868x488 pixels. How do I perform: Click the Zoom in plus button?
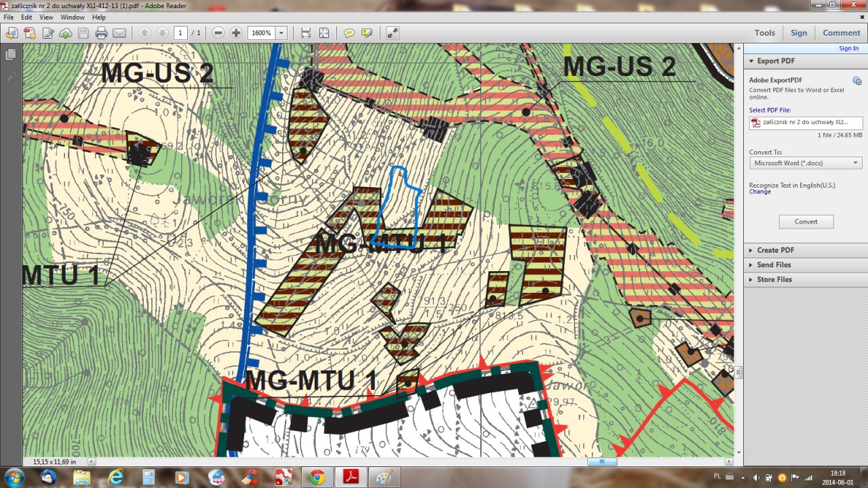[x=236, y=33]
